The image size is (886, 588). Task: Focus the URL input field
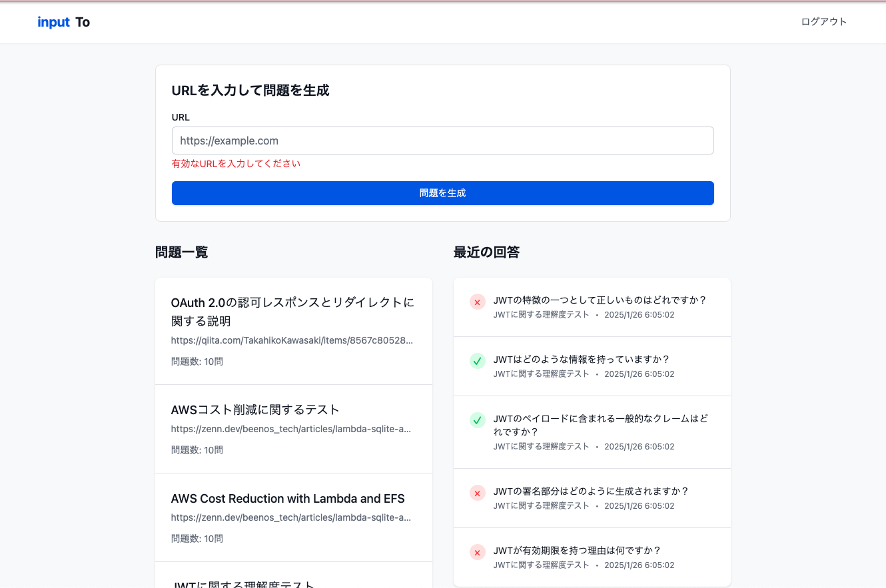(x=442, y=141)
